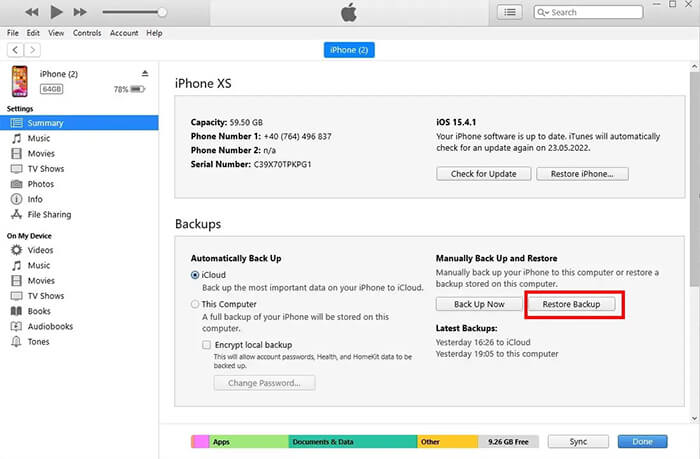Screen dimensions: 700x459
Task: Click the Change Password... button
Action: [x=264, y=383]
